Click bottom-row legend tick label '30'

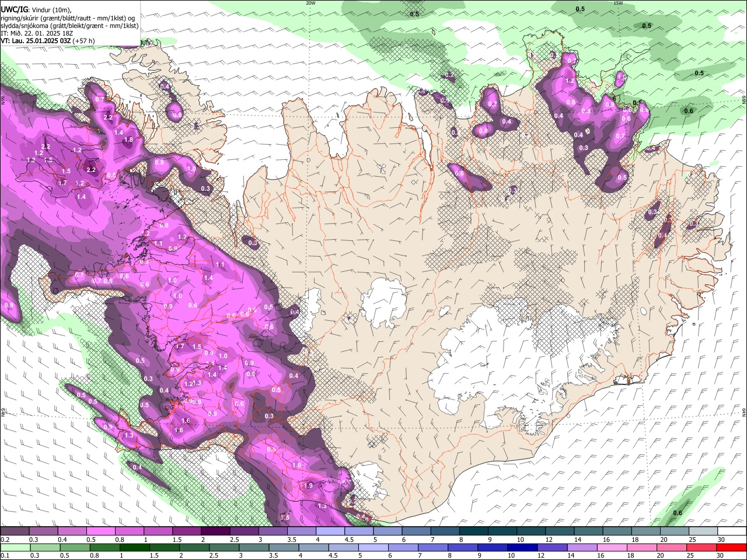click(x=721, y=555)
